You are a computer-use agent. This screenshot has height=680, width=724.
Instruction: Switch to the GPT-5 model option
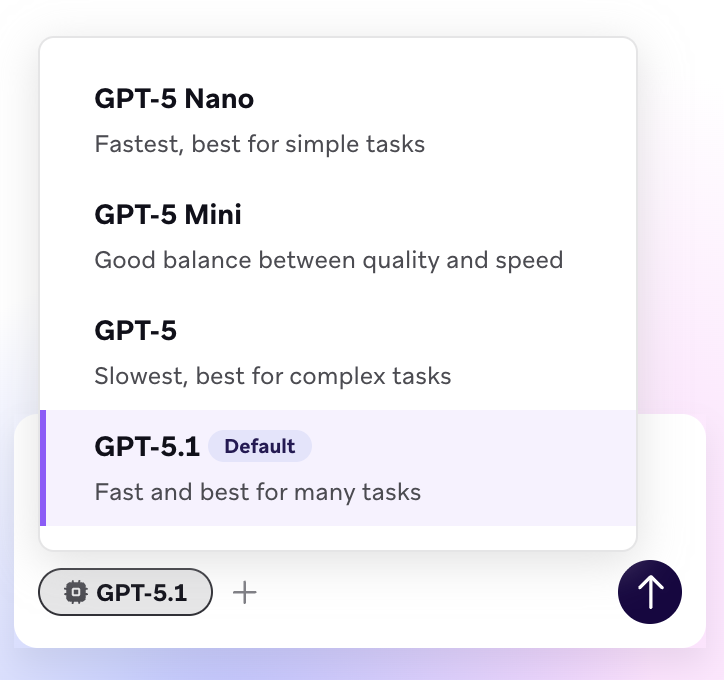click(x=338, y=352)
